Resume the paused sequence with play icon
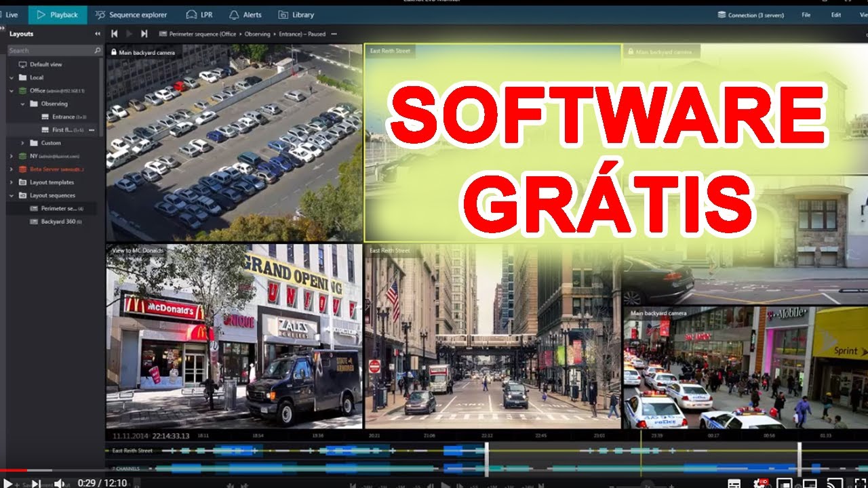The height and width of the screenshot is (488, 868). pyautogui.click(x=129, y=33)
